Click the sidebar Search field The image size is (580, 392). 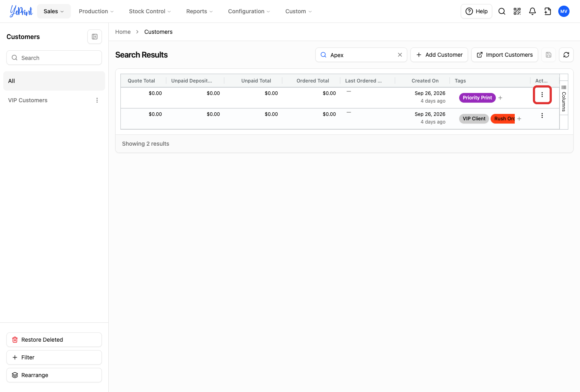coord(54,58)
